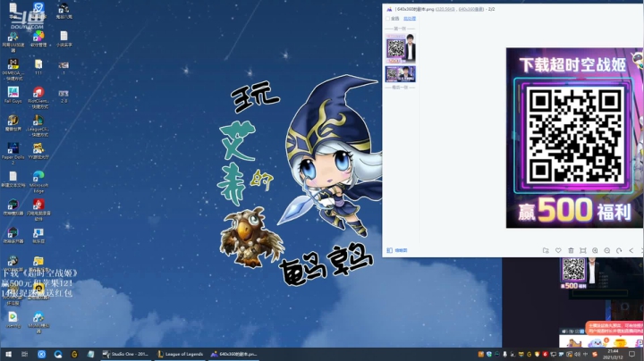This screenshot has width=644, height=361.
Task: Click the heart favorite icon in the image viewer
Action: pyautogui.click(x=558, y=250)
